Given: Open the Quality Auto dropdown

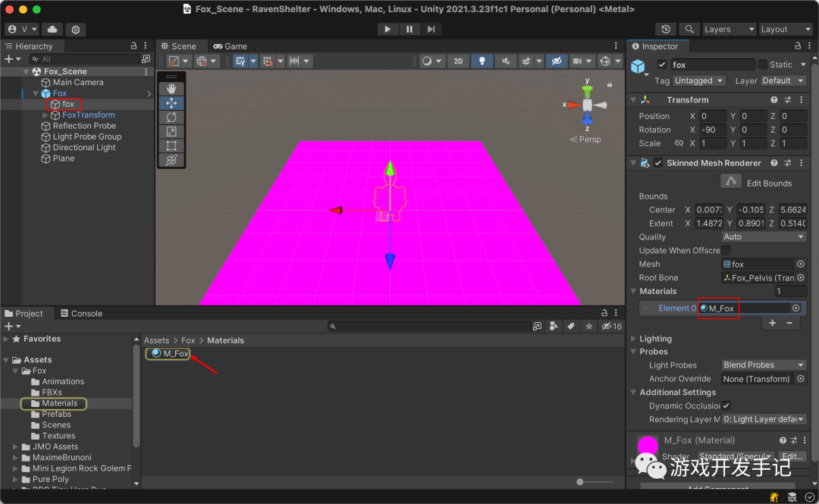Looking at the screenshot, I should tap(764, 236).
